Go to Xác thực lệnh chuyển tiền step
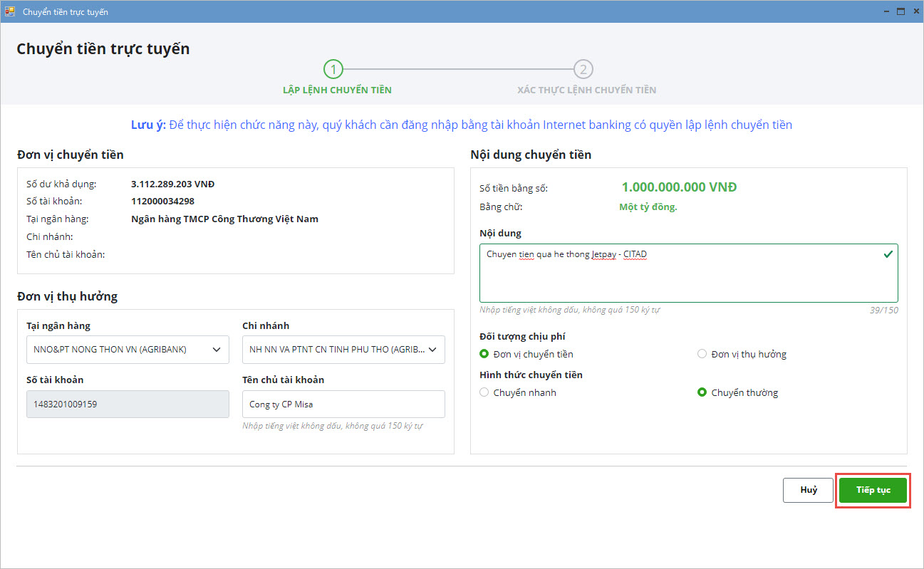Image resolution: width=924 pixels, height=569 pixels. click(586, 90)
